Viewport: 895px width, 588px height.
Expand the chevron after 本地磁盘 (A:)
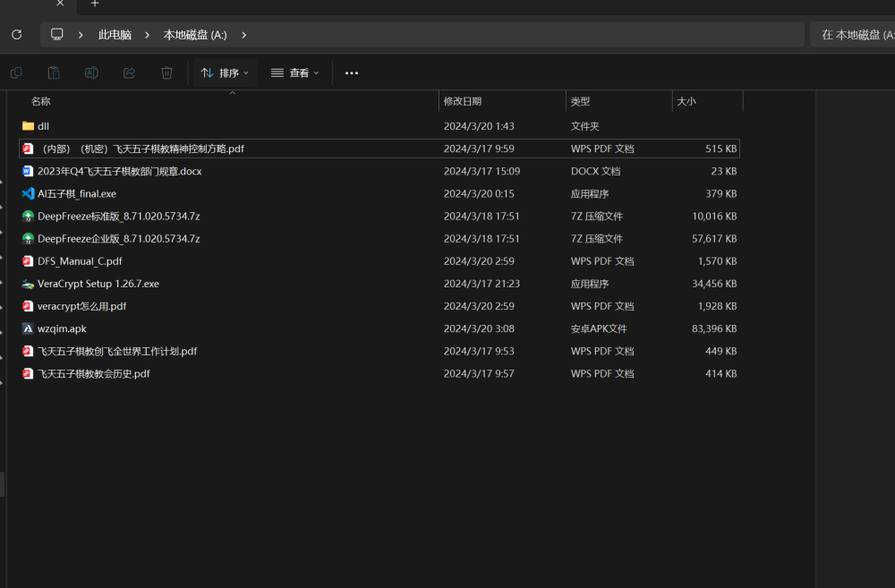(x=243, y=35)
